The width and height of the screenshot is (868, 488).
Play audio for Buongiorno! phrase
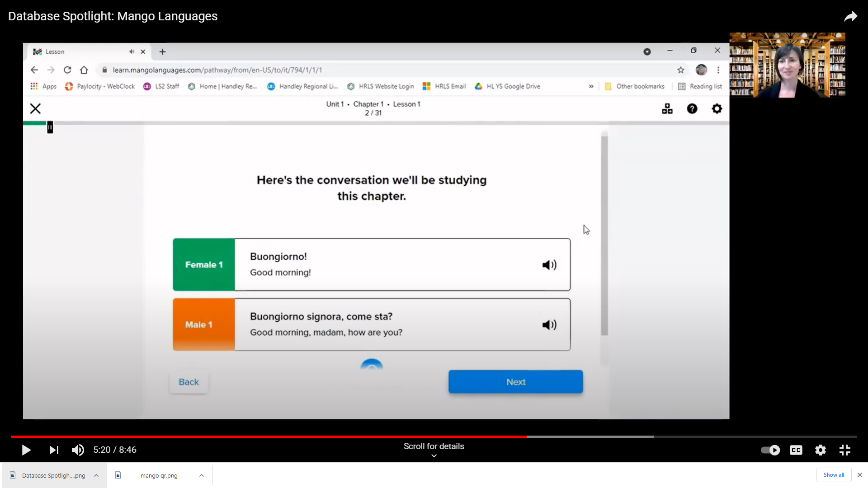[x=549, y=265]
